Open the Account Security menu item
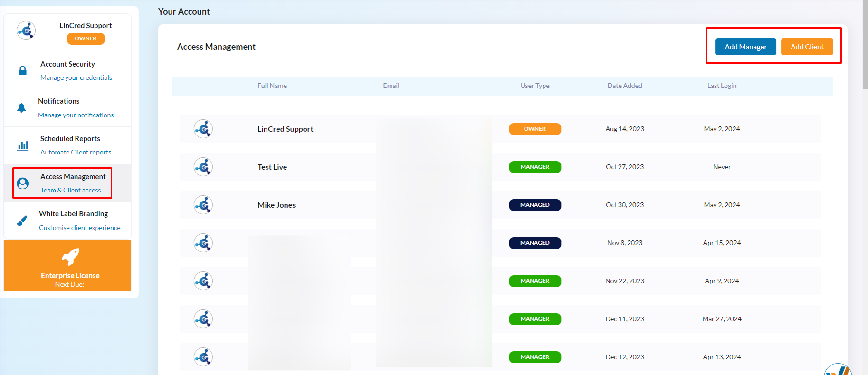This screenshot has height=375, width=868. (x=67, y=71)
